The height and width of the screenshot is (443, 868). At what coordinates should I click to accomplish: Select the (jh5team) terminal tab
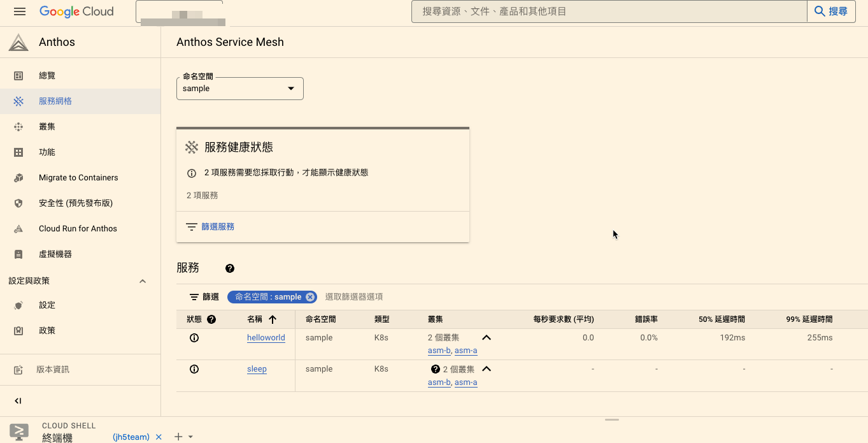pyautogui.click(x=131, y=437)
